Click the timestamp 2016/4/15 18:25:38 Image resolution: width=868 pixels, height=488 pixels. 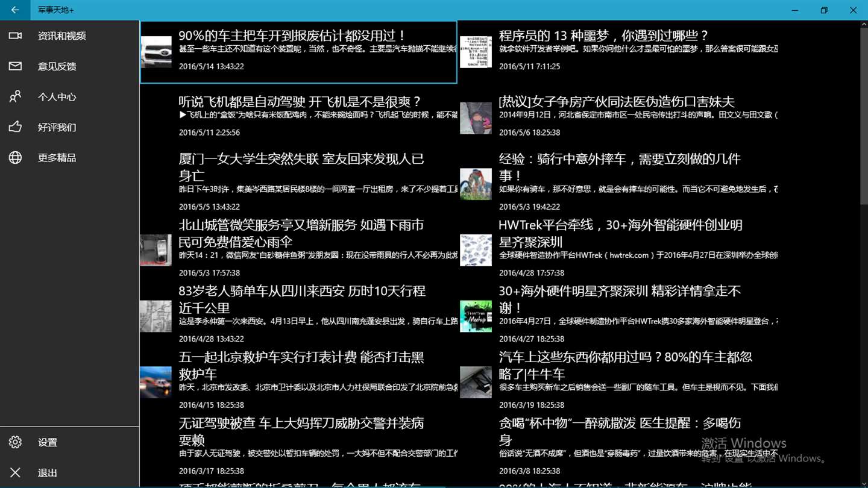point(212,405)
